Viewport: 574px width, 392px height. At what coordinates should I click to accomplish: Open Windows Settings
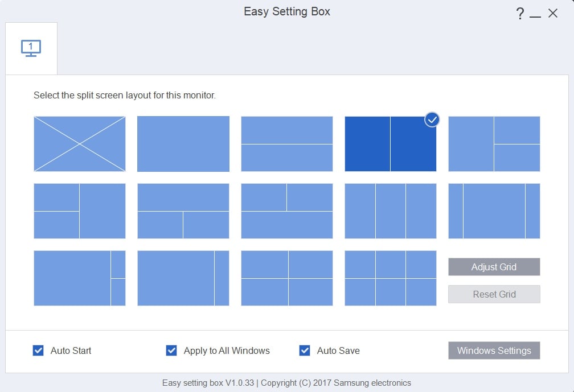(494, 350)
